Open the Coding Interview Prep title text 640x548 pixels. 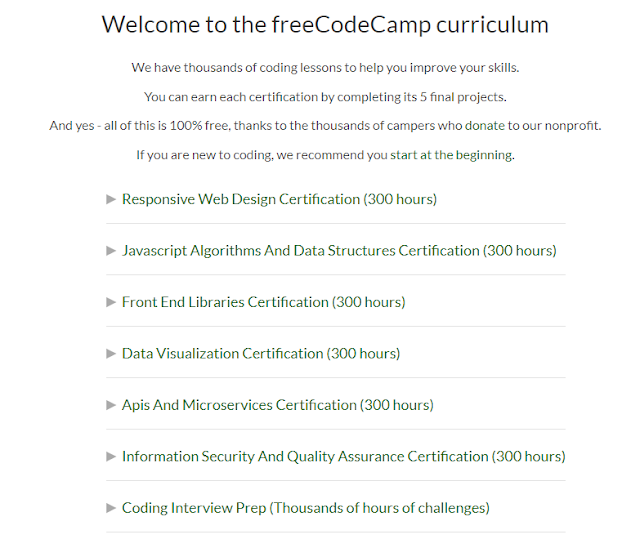(x=306, y=508)
